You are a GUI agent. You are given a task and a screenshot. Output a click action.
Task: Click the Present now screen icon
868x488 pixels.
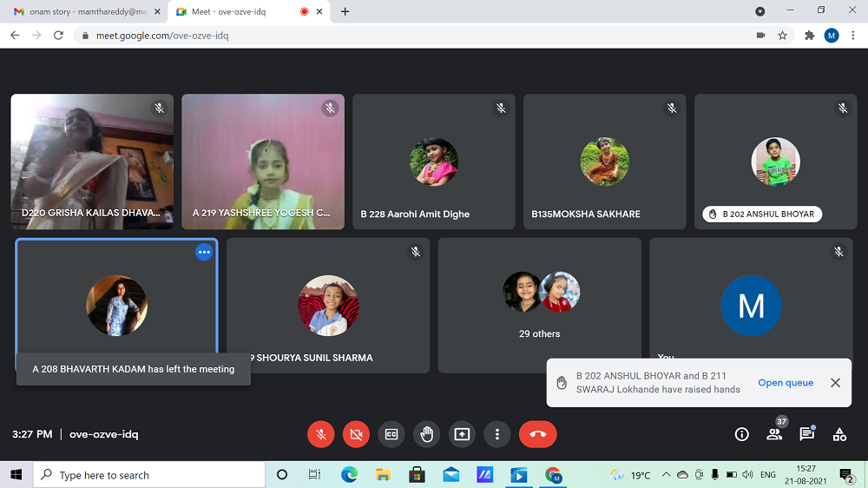(x=462, y=434)
